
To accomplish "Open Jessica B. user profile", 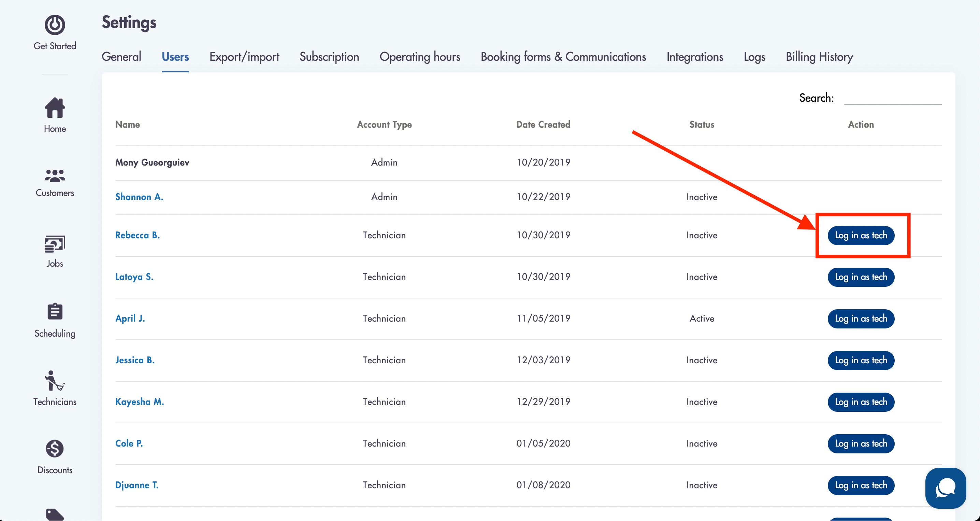I will 135,360.
